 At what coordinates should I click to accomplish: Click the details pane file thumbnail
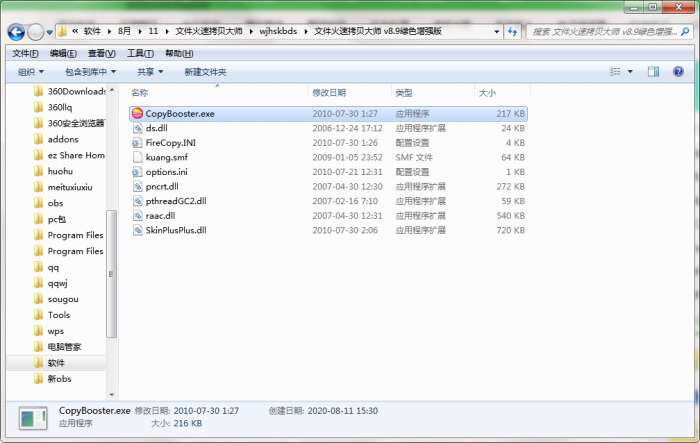click(x=33, y=419)
